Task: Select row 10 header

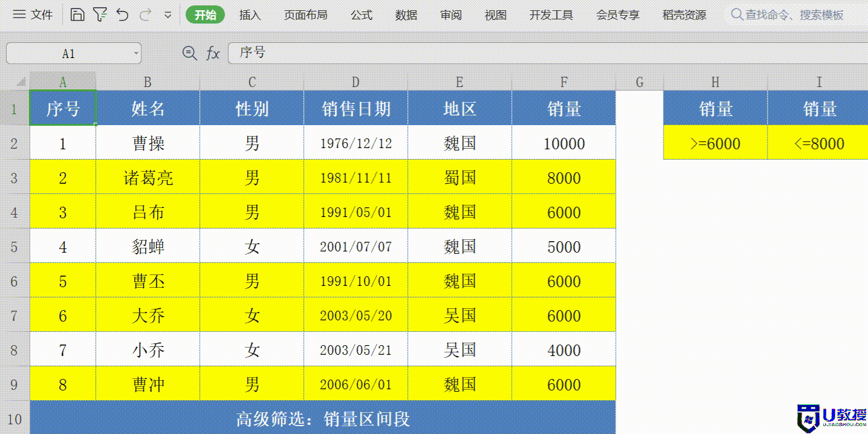Action: [x=15, y=418]
